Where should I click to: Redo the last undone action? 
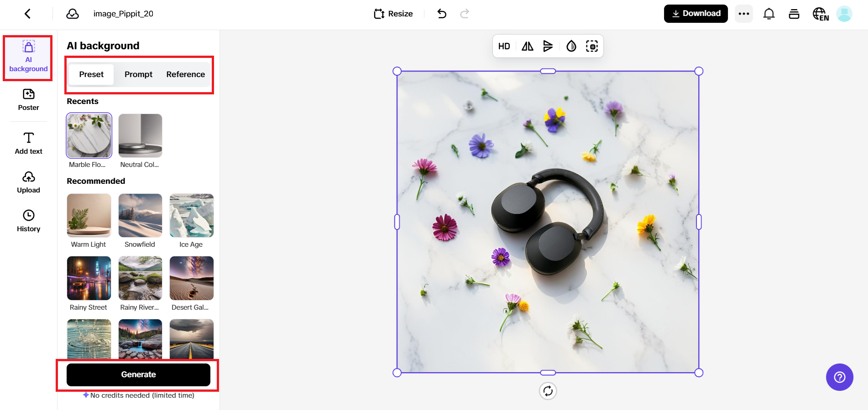coord(465,14)
